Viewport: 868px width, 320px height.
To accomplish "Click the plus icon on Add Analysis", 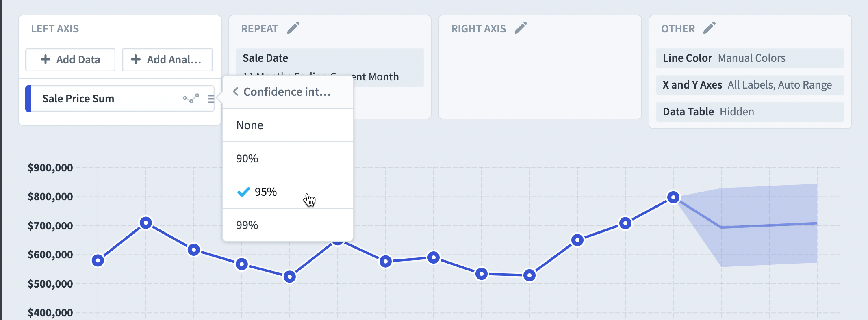I will 136,59.
